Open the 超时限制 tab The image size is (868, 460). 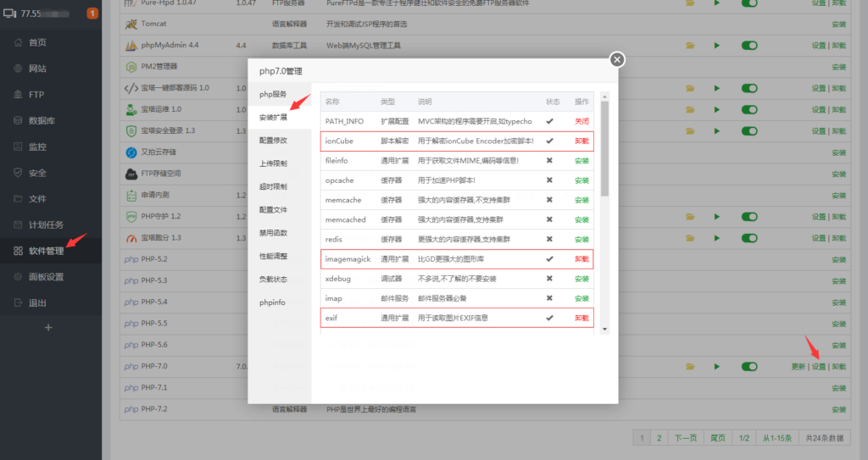pos(280,187)
